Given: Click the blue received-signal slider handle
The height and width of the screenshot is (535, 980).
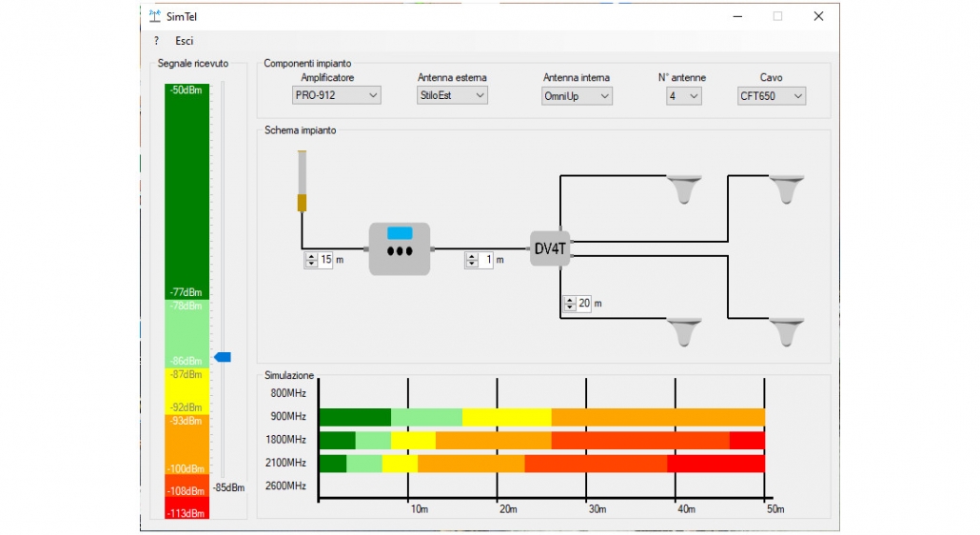Looking at the screenshot, I should tap(224, 357).
